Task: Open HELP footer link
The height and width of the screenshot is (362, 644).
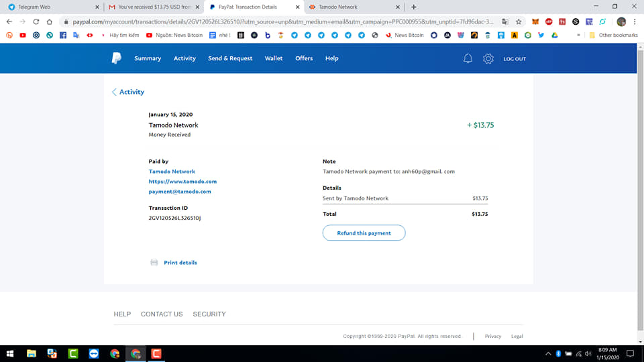Action: 122,314
